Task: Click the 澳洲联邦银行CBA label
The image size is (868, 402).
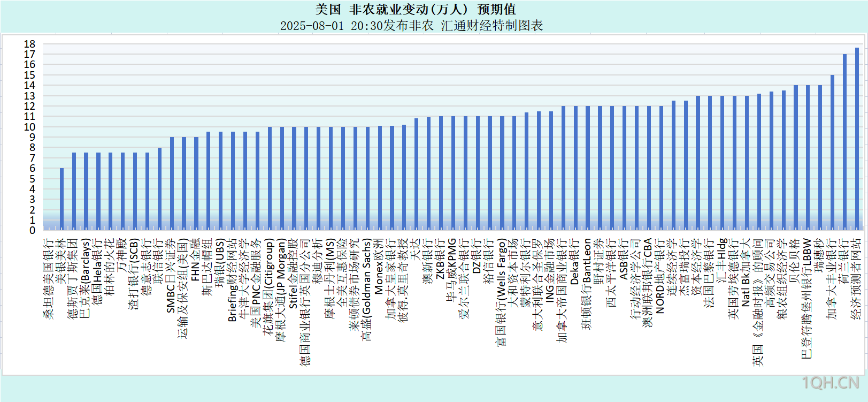Action: tap(649, 283)
